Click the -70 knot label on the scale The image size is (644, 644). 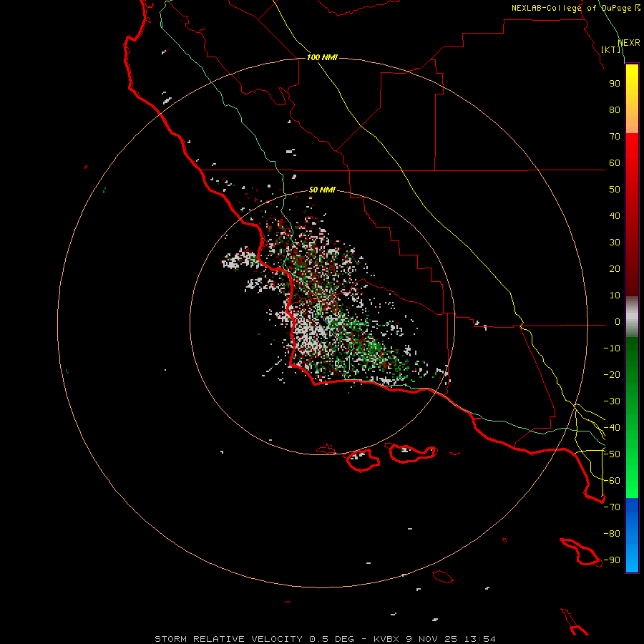[612, 507]
